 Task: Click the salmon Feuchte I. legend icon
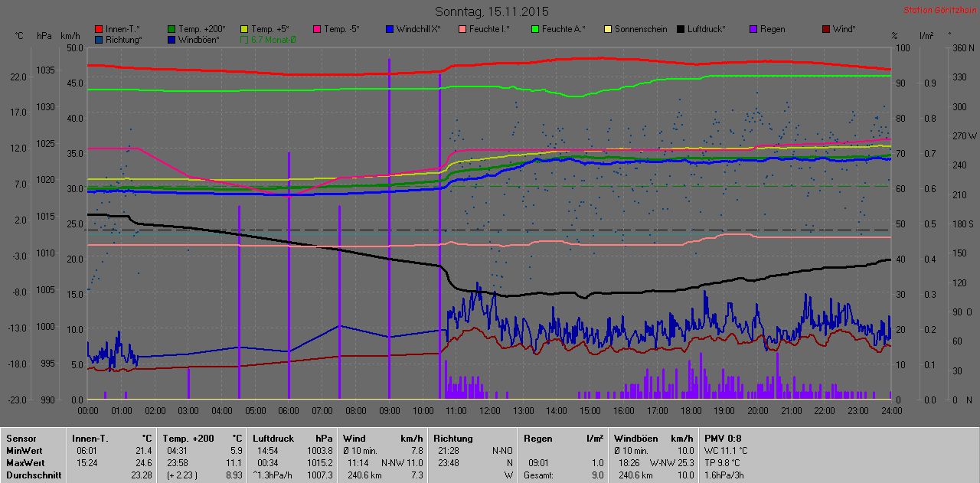tap(463, 29)
